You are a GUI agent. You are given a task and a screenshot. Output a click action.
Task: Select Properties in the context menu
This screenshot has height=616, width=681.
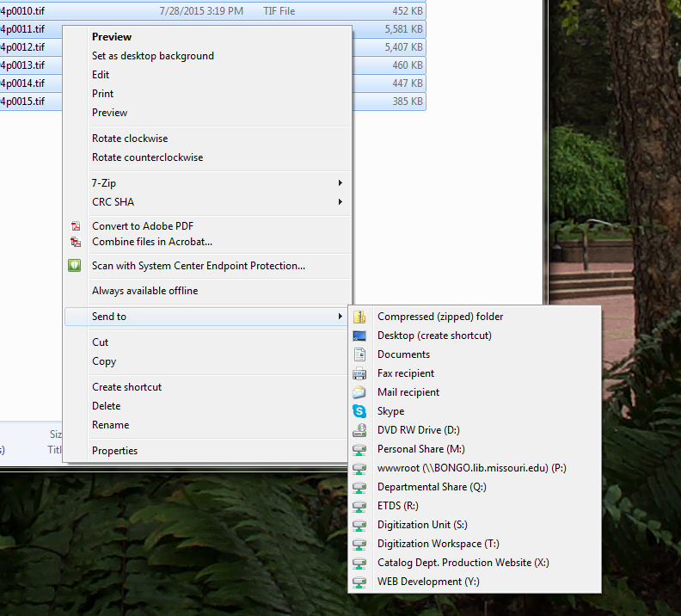[114, 451]
